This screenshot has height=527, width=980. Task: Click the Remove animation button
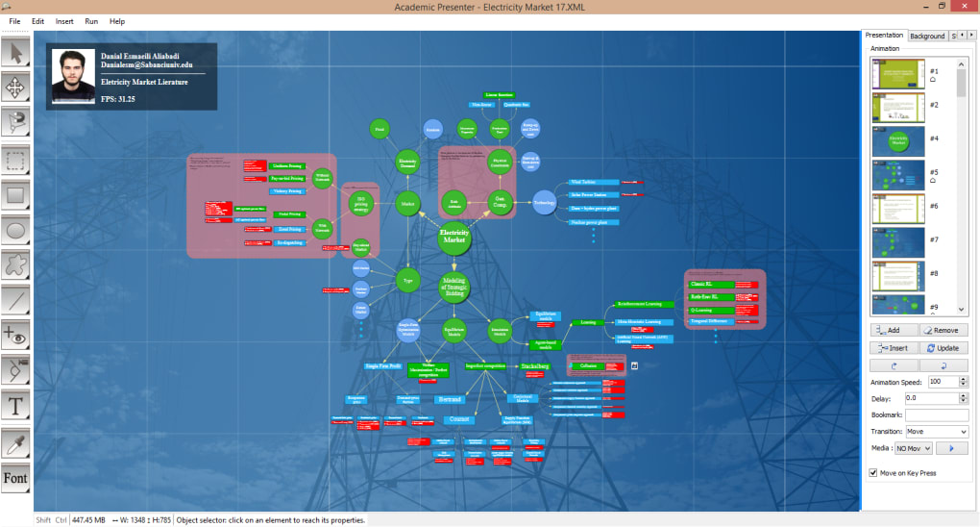[943, 330]
